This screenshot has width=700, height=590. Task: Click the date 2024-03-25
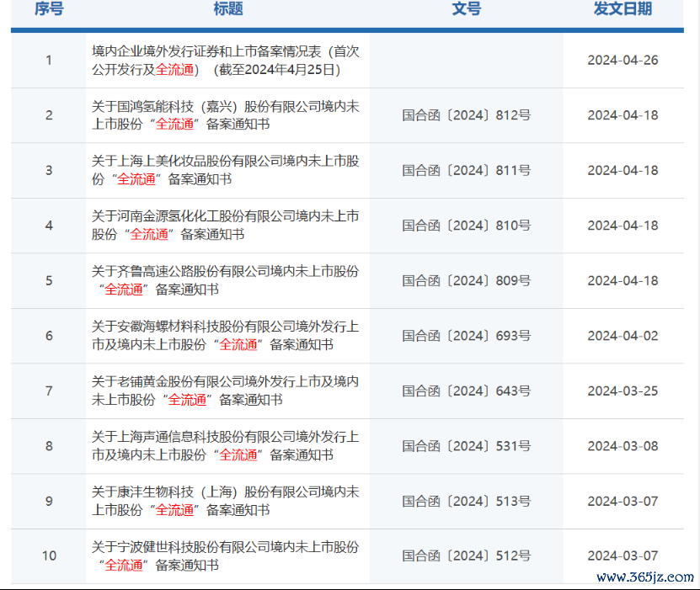623,391
